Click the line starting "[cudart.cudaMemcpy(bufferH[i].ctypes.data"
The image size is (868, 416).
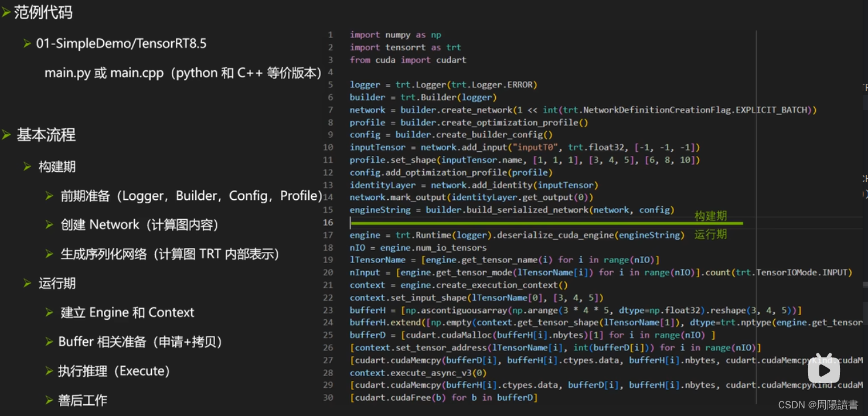click(x=607, y=385)
